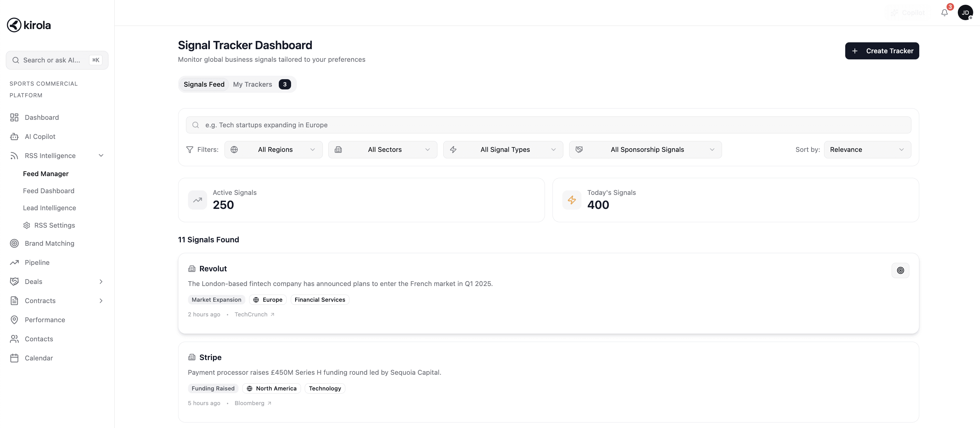Expand the Deals submenu
Image resolution: width=980 pixels, height=428 pixels.
pyautogui.click(x=101, y=282)
